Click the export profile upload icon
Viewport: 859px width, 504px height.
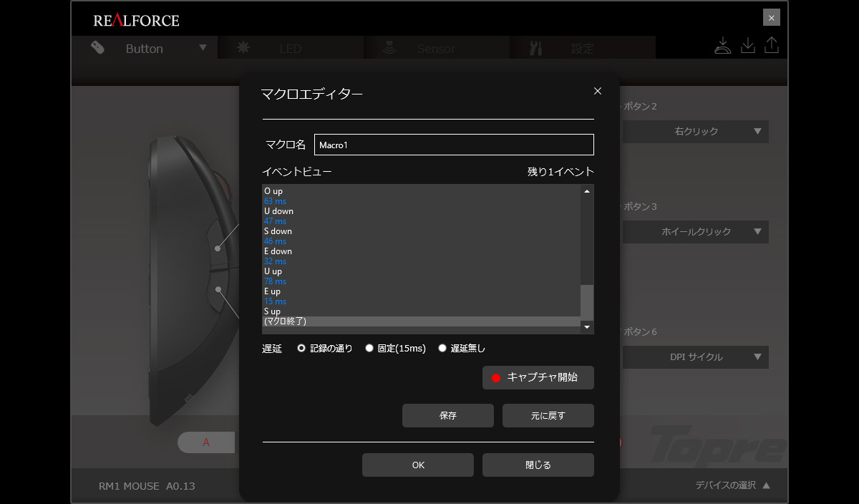click(771, 45)
